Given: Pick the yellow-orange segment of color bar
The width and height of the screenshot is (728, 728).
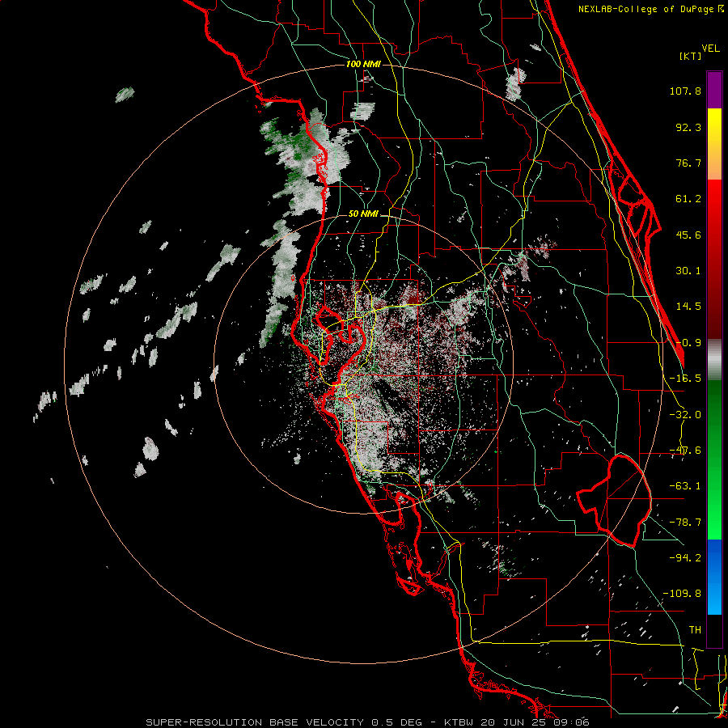Looking at the screenshot, I should [x=714, y=144].
